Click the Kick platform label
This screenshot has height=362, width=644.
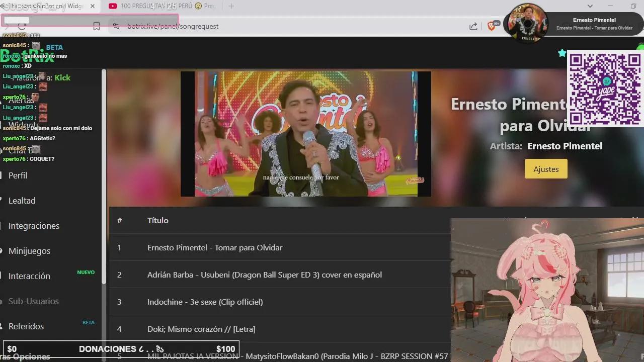pos(62,77)
